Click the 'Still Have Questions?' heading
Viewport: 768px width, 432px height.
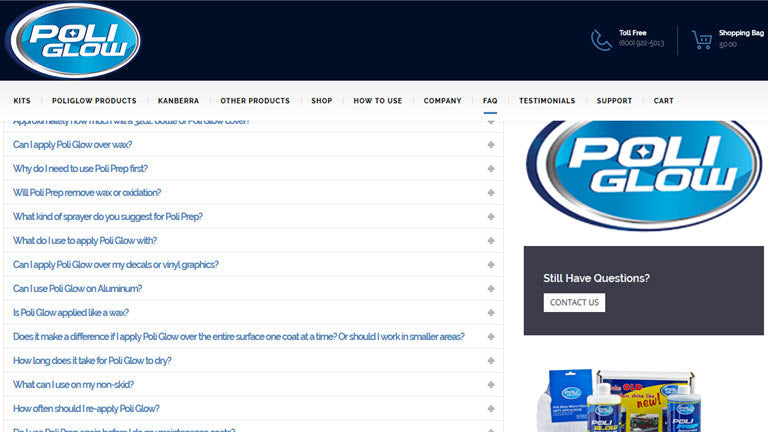pyautogui.click(x=596, y=278)
